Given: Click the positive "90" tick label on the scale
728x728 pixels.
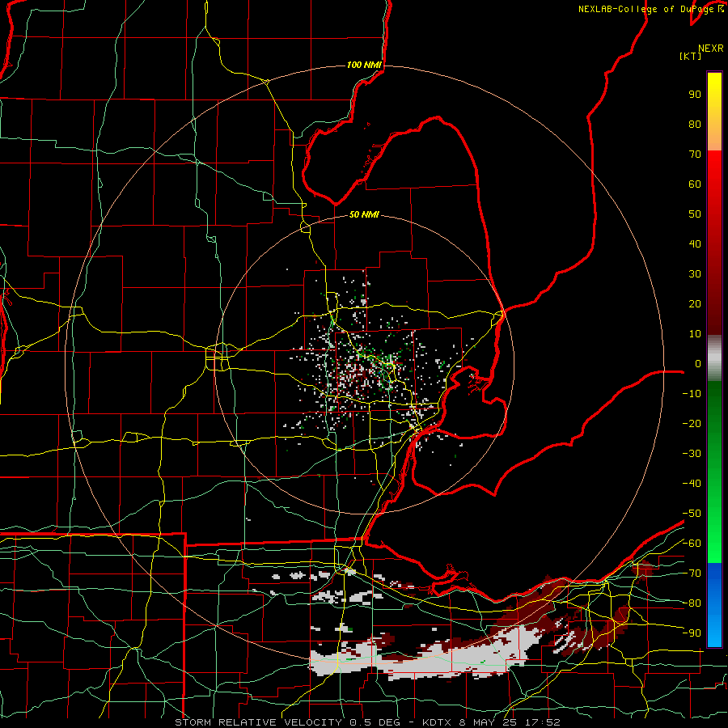Looking at the screenshot, I should click(x=695, y=95).
